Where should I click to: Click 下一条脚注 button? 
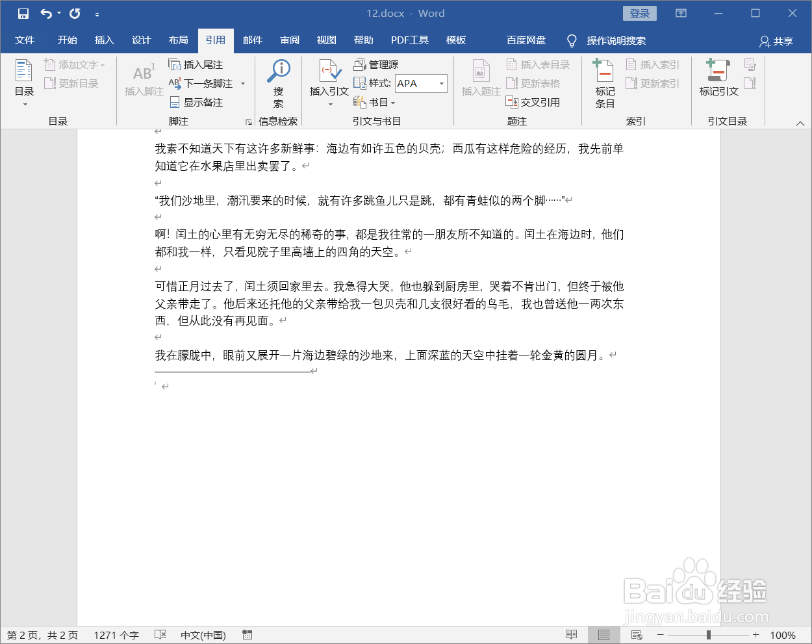point(201,83)
